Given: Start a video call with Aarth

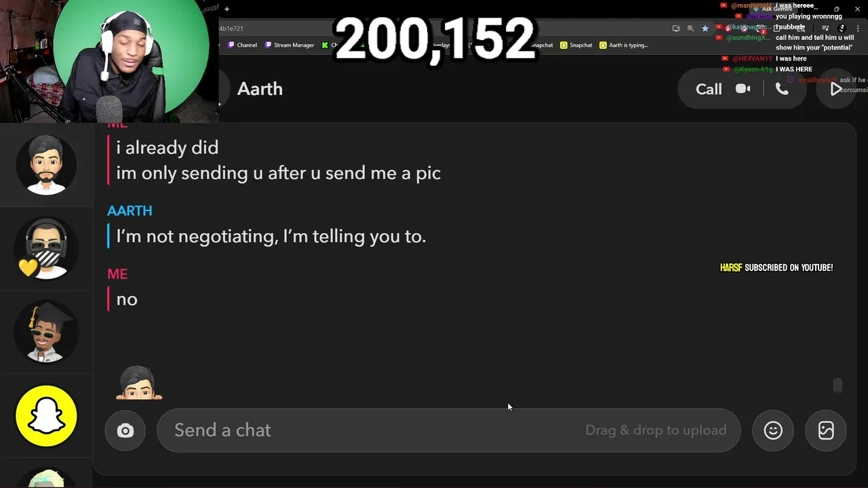Looking at the screenshot, I should 743,89.
